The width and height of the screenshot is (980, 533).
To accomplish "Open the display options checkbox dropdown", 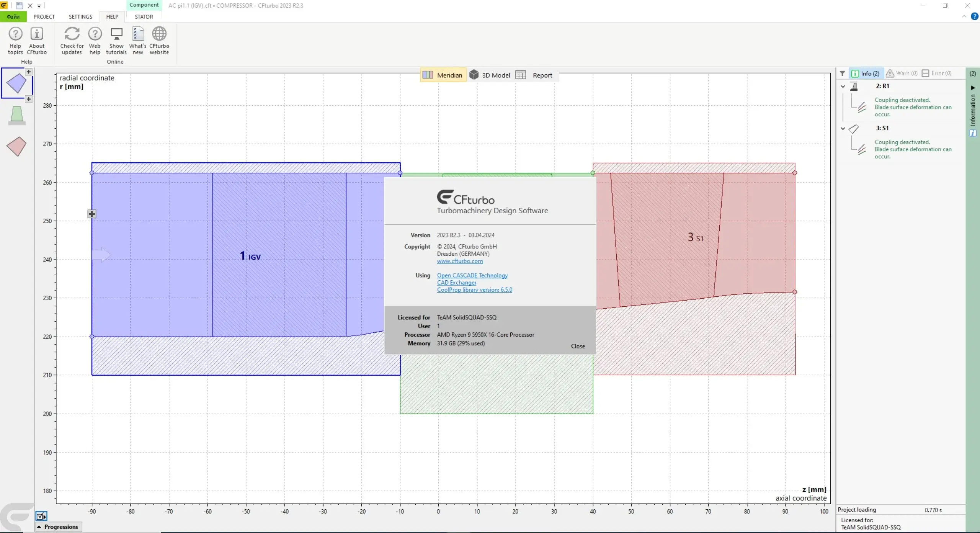I will coord(41,516).
